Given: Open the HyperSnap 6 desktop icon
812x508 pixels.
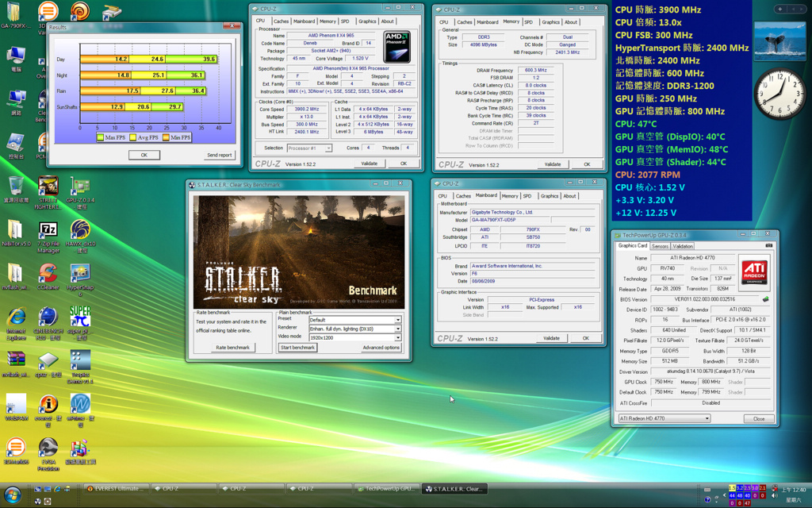Looking at the screenshot, I should (80, 280).
